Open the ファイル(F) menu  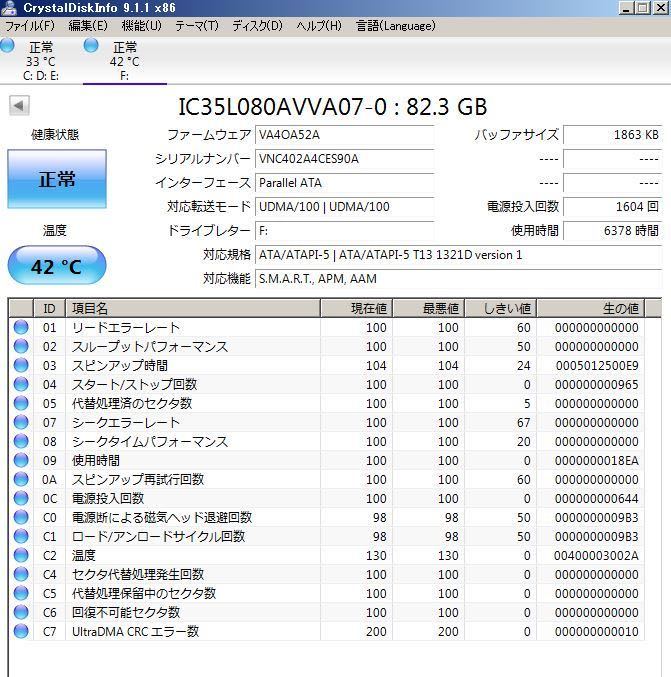pyautogui.click(x=30, y=26)
